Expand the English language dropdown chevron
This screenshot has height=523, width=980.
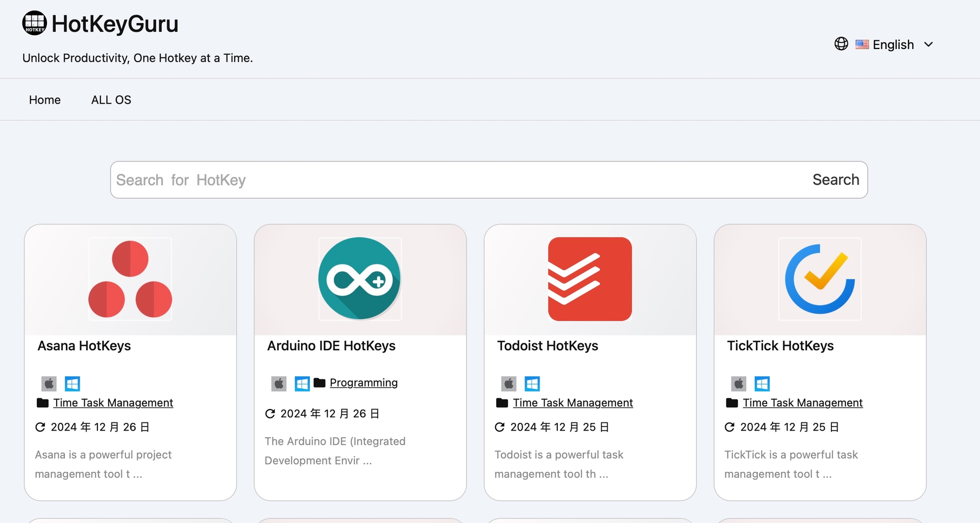928,44
